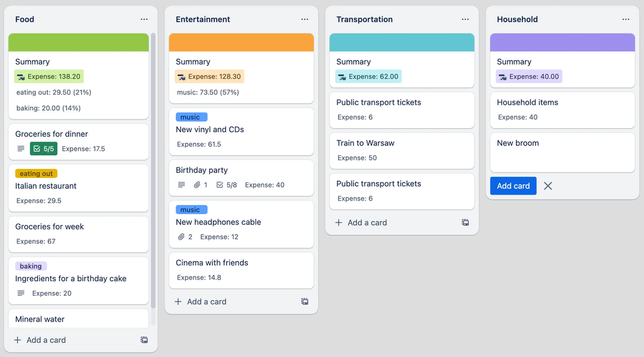Click the yellow eating out label
644x357 pixels.
36,173
